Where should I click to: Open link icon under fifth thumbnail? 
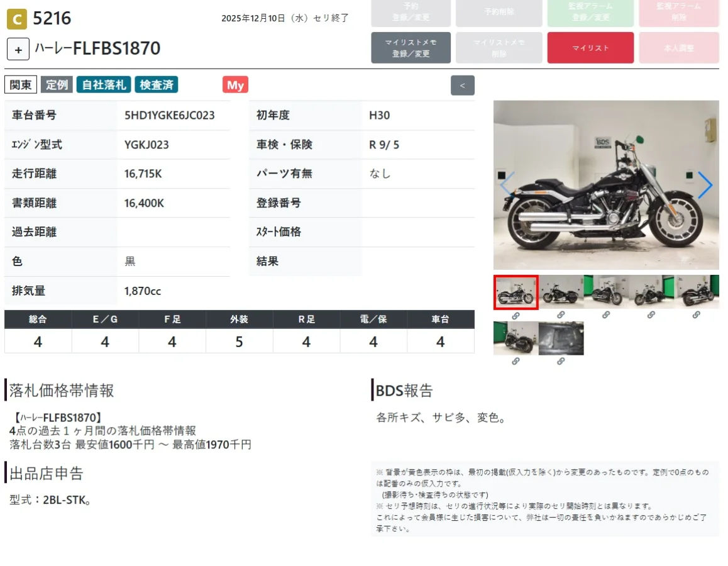[696, 315]
